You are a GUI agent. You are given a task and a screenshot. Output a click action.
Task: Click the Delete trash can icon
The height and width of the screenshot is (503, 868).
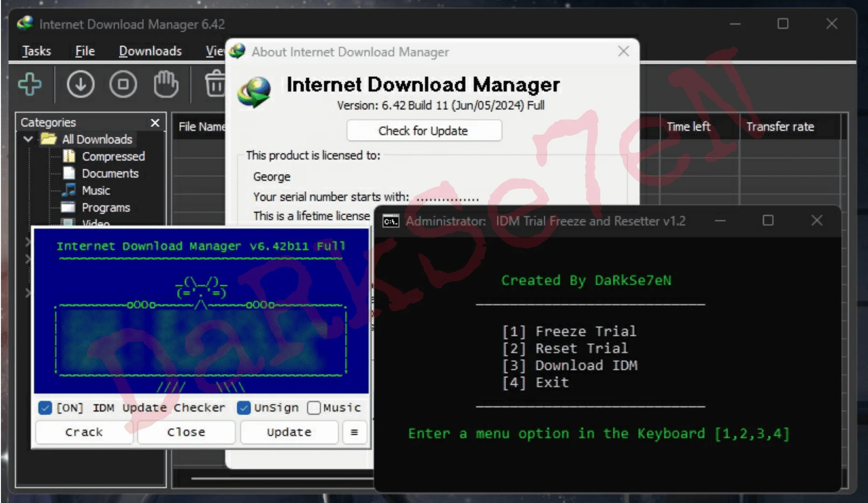[215, 84]
